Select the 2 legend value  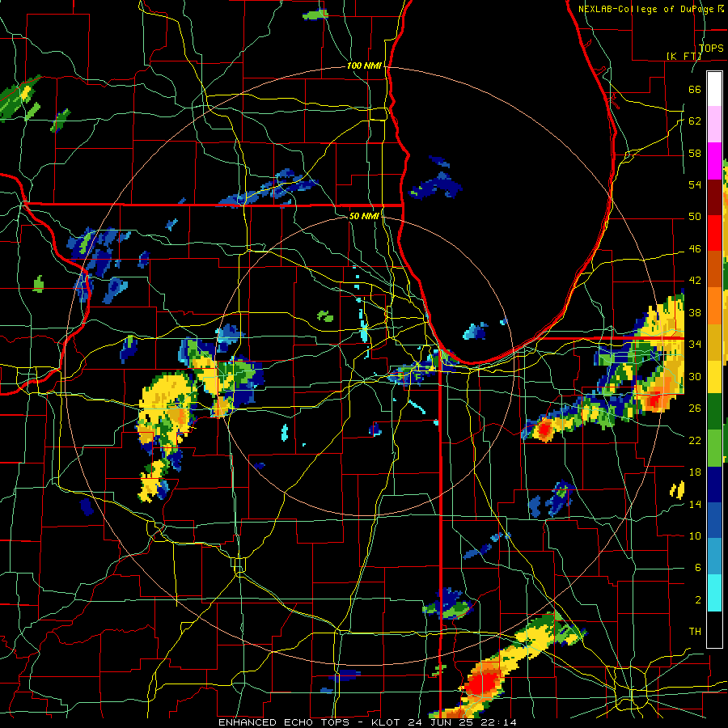[x=697, y=600]
